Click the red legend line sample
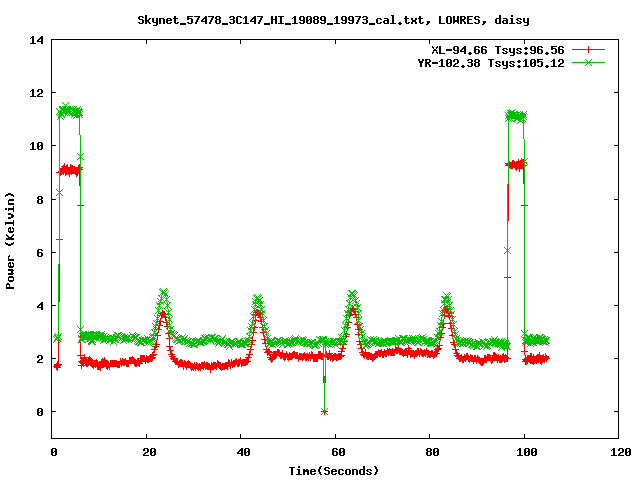Viewport: 640px width, 480px height. coord(588,50)
